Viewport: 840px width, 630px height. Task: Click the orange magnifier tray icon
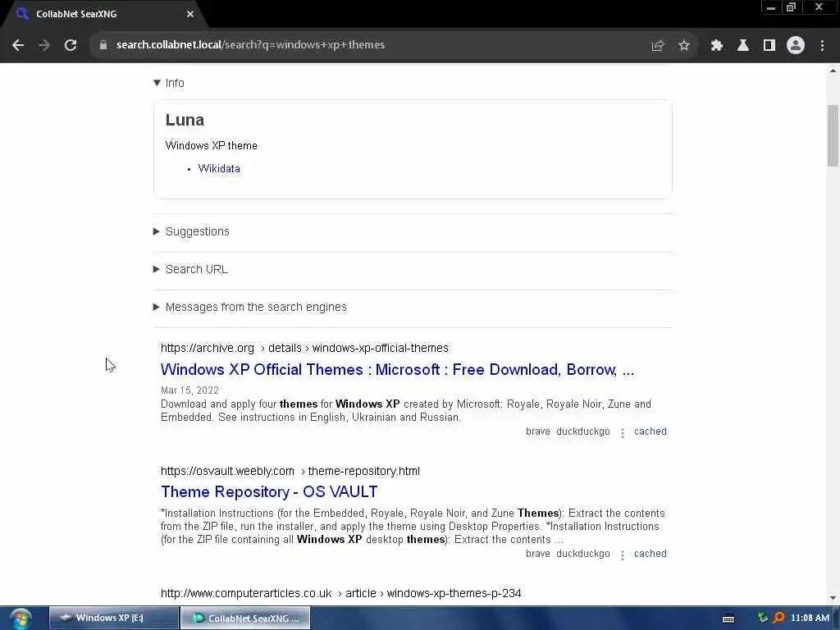(x=778, y=618)
